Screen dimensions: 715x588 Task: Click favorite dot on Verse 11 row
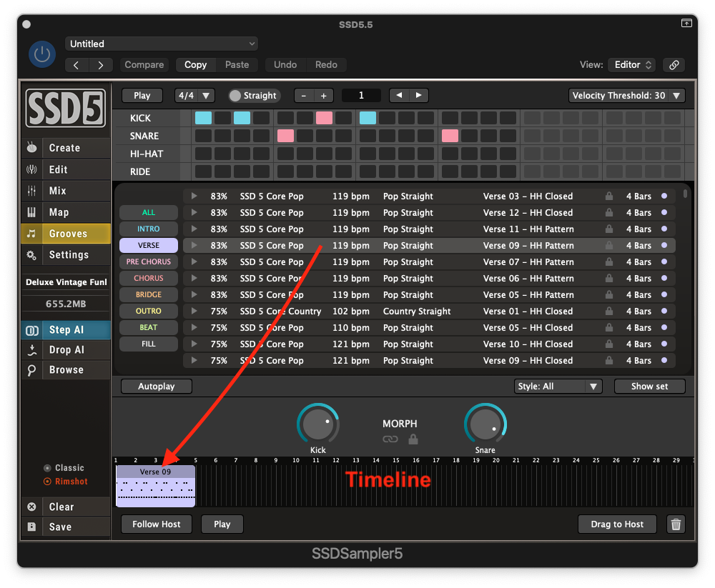click(664, 229)
